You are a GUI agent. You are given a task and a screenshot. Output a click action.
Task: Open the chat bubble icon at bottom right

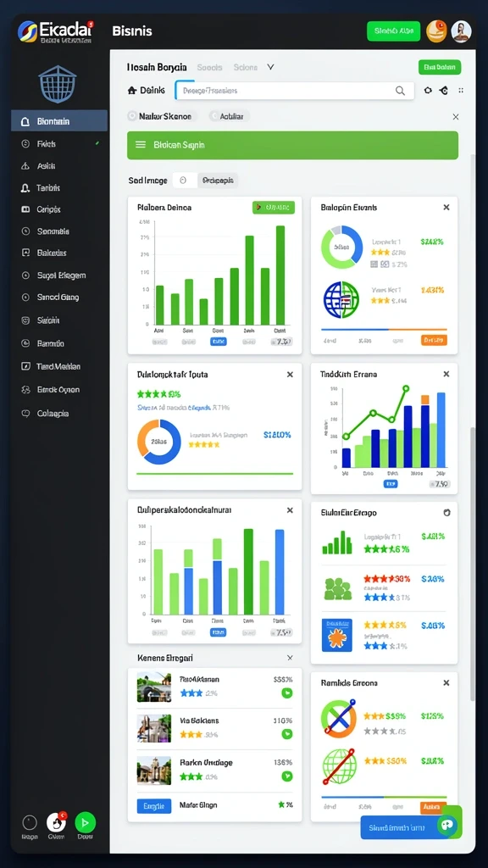coord(446,824)
